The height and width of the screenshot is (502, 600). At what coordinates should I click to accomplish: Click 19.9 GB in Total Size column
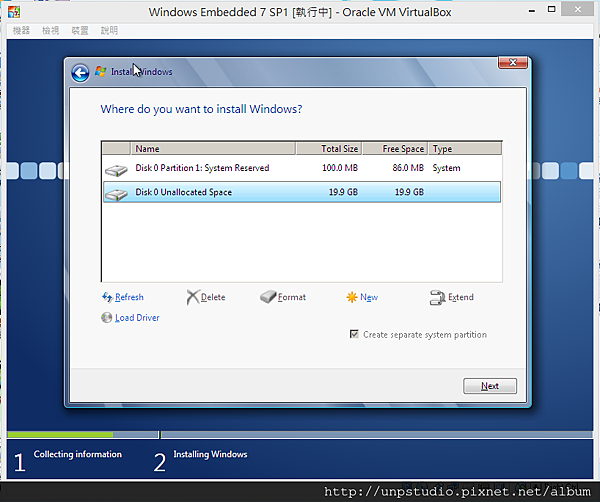coord(343,192)
